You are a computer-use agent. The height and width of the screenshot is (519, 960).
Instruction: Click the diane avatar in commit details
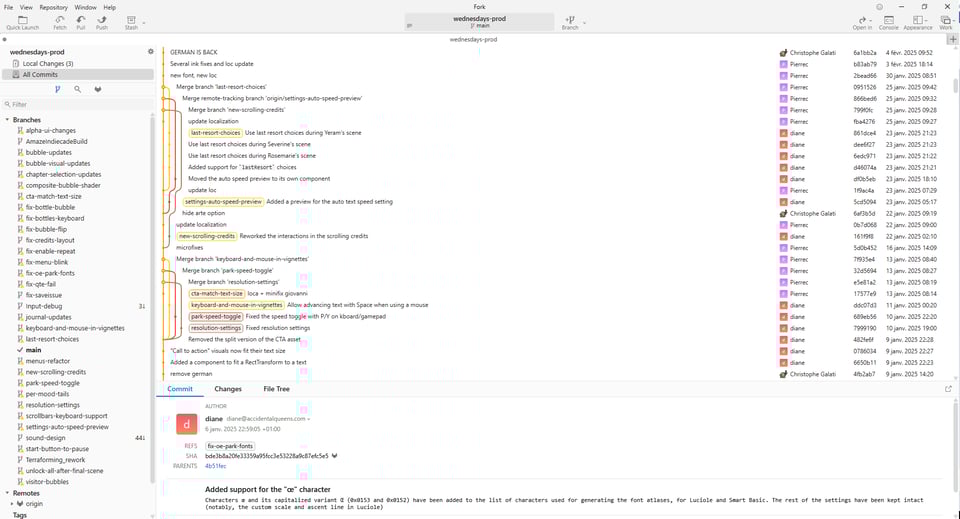point(187,424)
